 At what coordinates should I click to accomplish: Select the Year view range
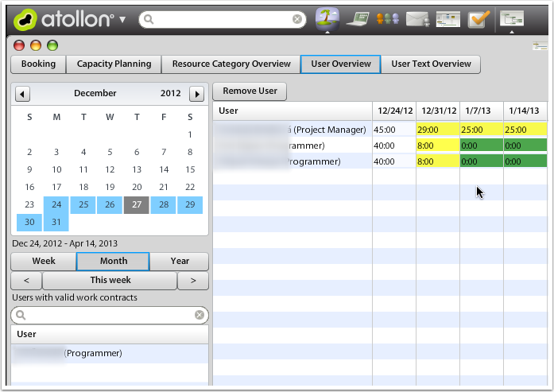pyautogui.click(x=180, y=262)
